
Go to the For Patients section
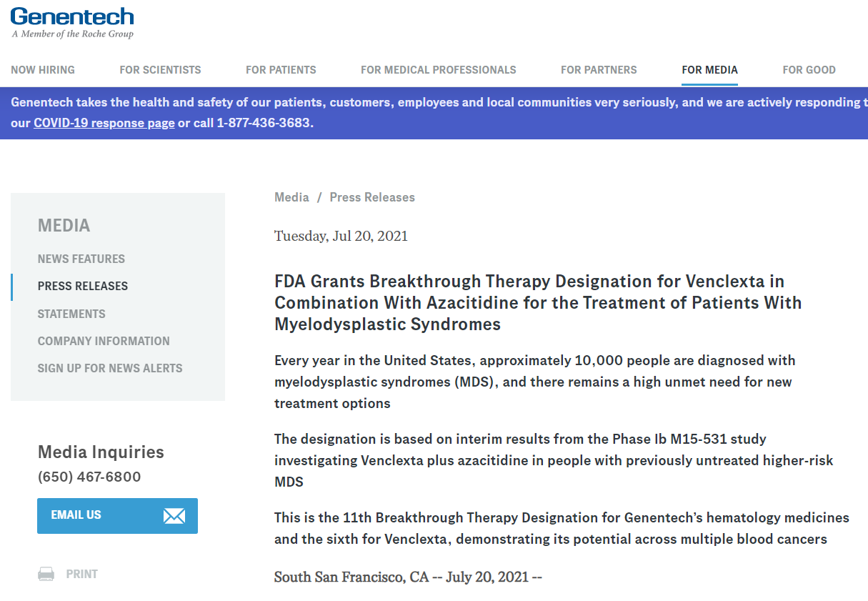click(281, 70)
